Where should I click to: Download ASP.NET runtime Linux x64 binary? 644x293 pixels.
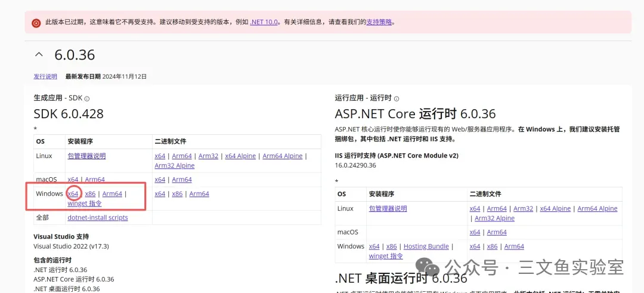pos(475,208)
